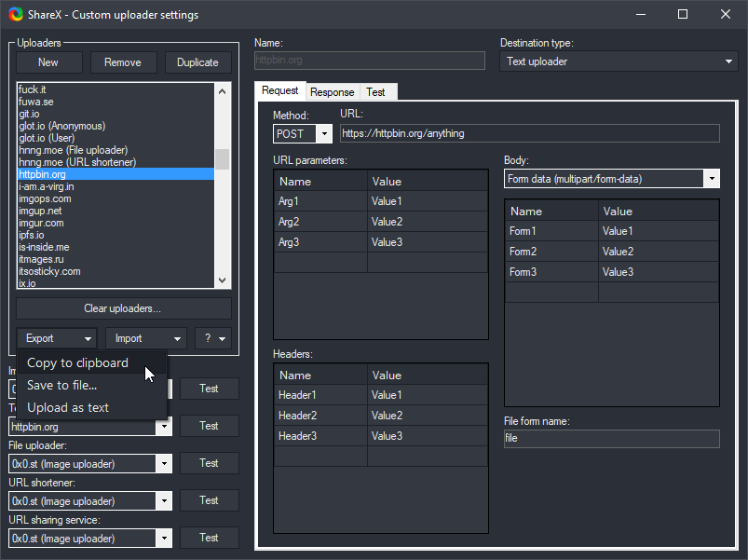
Task: Open the Import dropdown
Action: (145, 337)
